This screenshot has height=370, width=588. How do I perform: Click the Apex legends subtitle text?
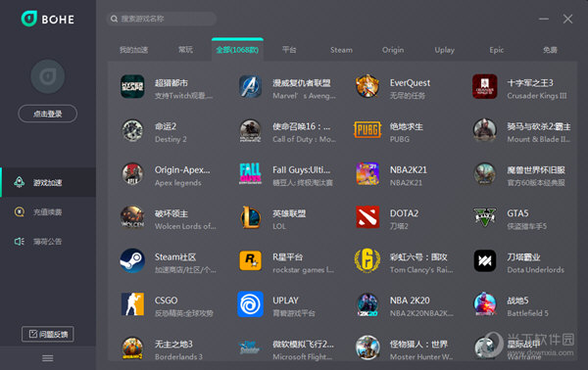pyautogui.click(x=177, y=183)
